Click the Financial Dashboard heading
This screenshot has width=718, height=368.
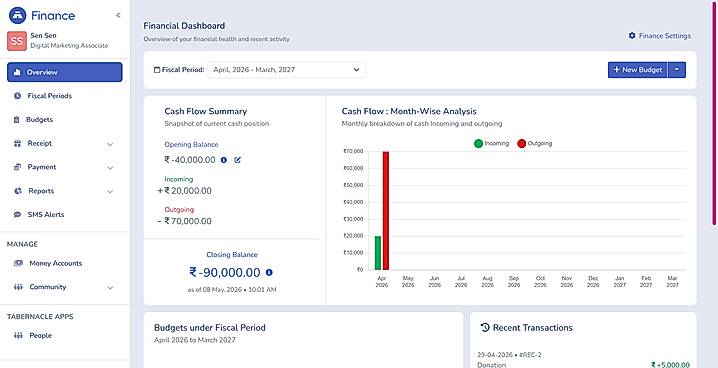tap(184, 26)
